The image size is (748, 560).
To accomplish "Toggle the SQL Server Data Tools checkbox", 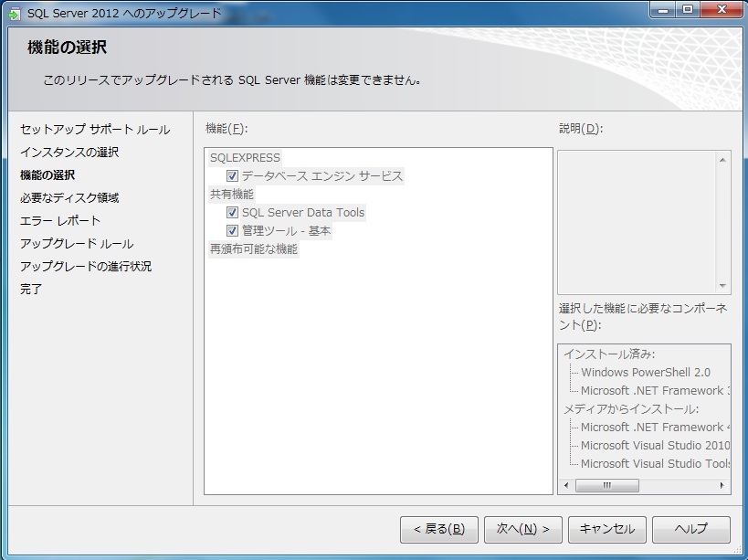I will (x=233, y=213).
